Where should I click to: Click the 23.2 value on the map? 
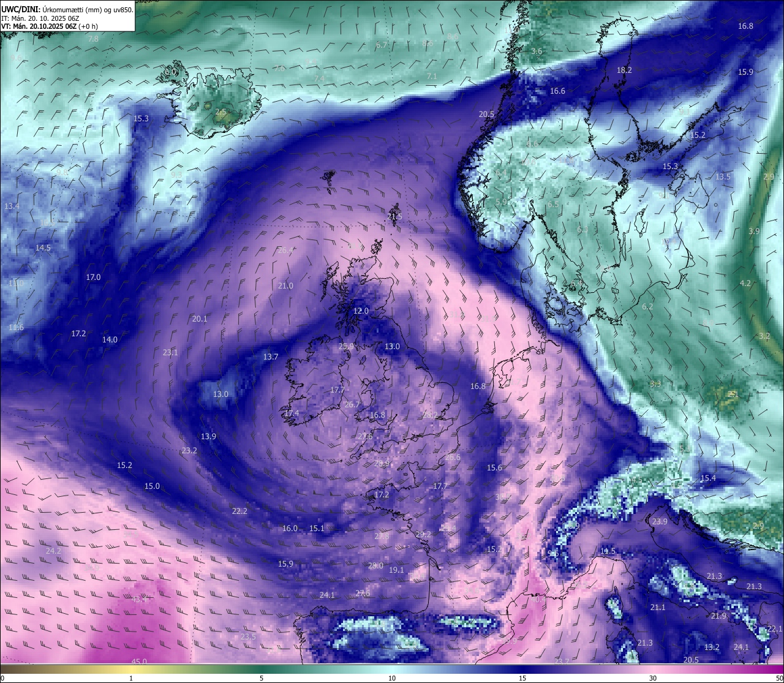[x=189, y=450]
